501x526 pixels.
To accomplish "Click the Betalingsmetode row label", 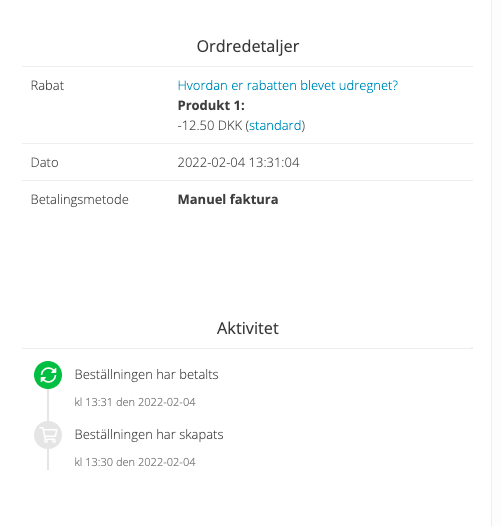I will pos(80,200).
